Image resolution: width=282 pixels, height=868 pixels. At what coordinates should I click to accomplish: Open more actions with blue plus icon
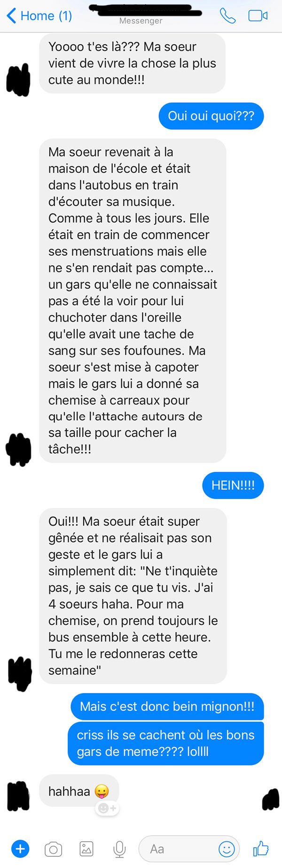point(20,849)
